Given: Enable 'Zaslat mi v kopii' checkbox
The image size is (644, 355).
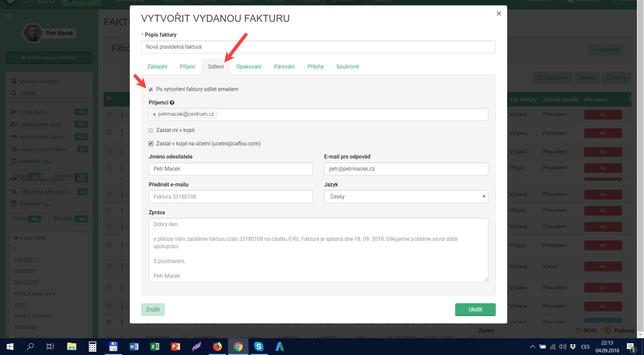Looking at the screenshot, I should click(151, 130).
